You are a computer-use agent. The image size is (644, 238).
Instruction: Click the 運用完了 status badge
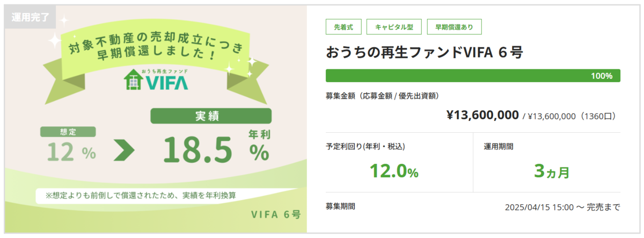30,17
